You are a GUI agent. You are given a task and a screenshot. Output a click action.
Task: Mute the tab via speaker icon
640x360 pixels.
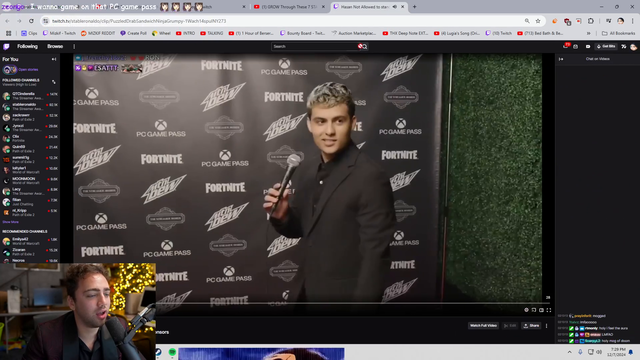[395, 7]
